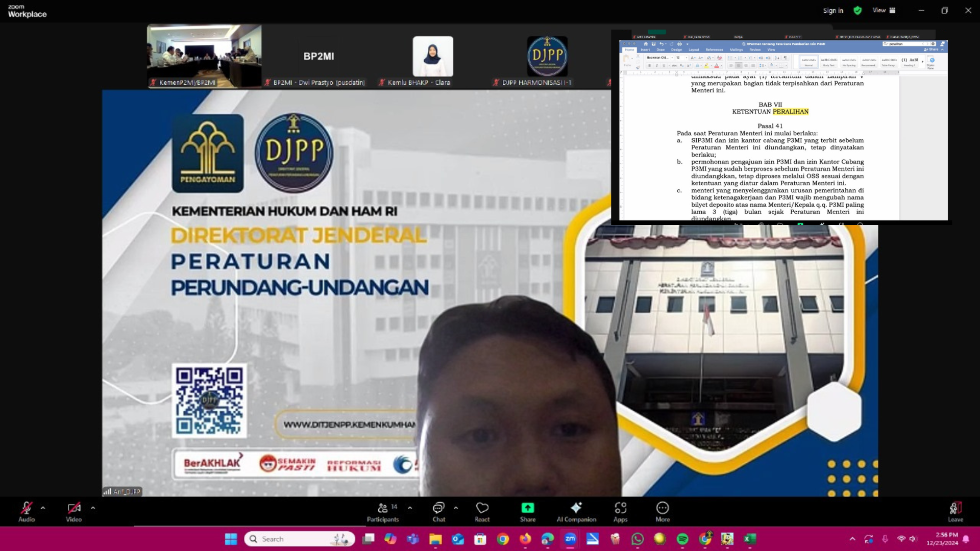Open the Mailings tab in shared Word window
The width and height of the screenshot is (980, 551).
coord(736,50)
